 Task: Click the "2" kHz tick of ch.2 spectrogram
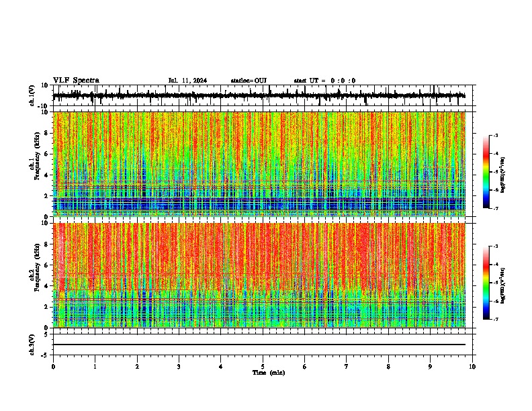click(46, 307)
